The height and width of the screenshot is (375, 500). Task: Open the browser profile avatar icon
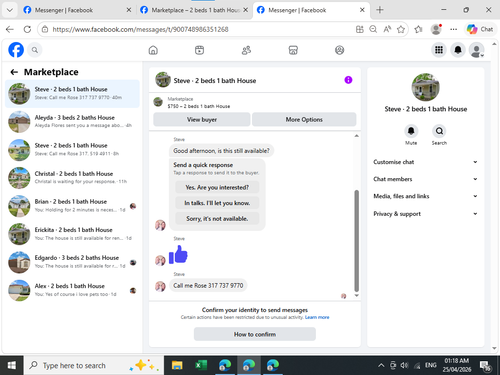(x=436, y=29)
